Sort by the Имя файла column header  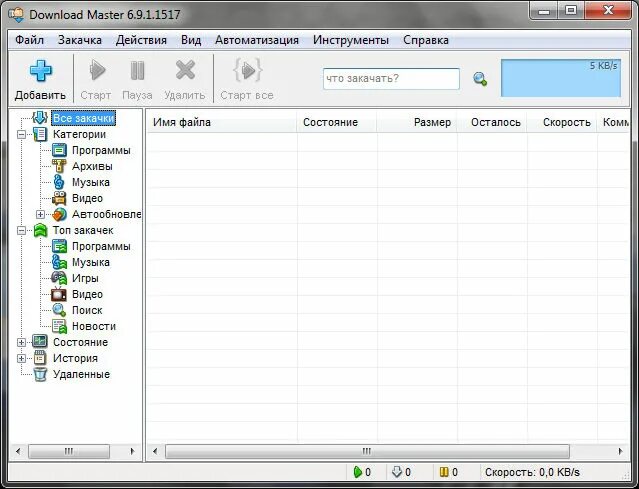click(x=221, y=122)
